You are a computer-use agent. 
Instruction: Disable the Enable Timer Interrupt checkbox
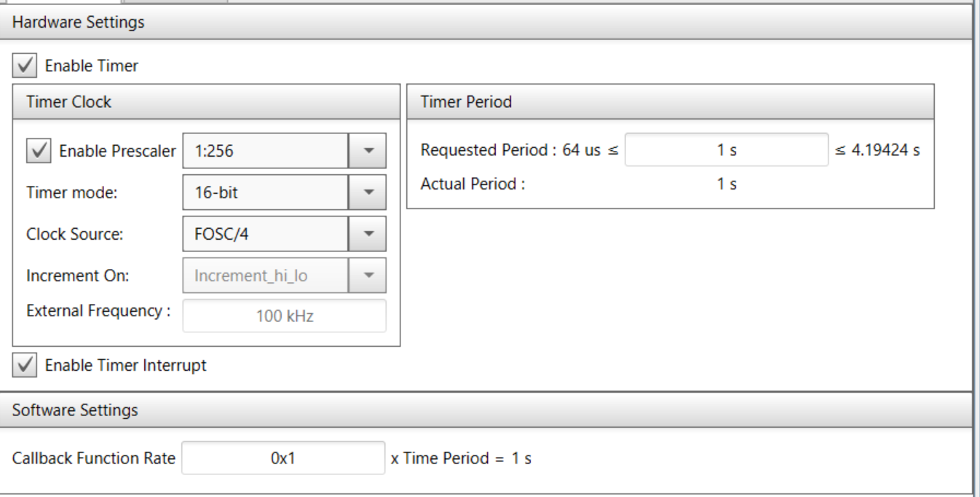[x=25, y=366]
